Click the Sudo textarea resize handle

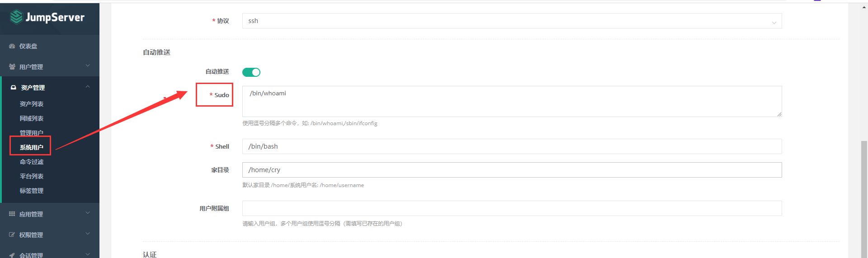click(779, 114)
